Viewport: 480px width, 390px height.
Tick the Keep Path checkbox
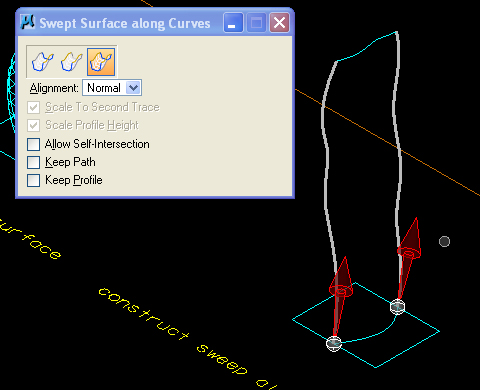click(34, 162)
